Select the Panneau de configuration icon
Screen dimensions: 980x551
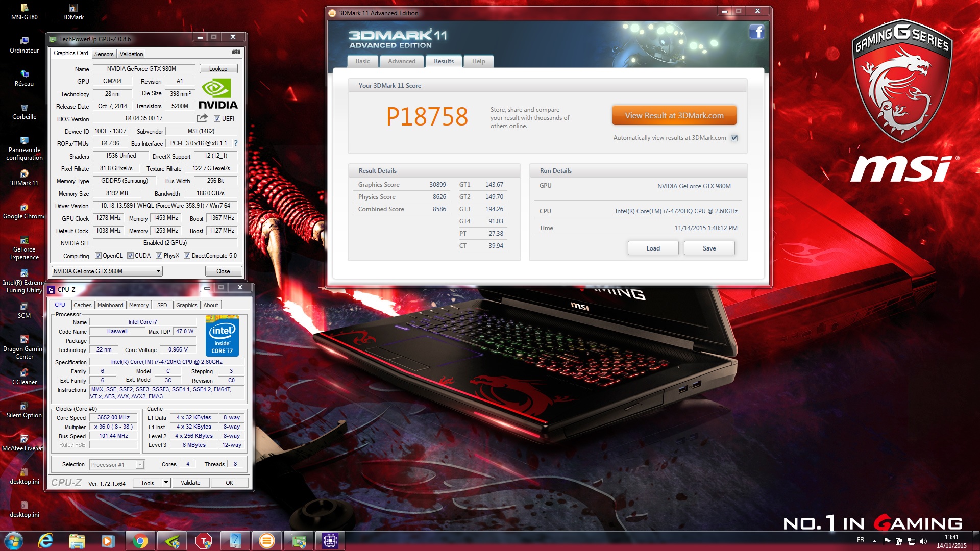24,148
